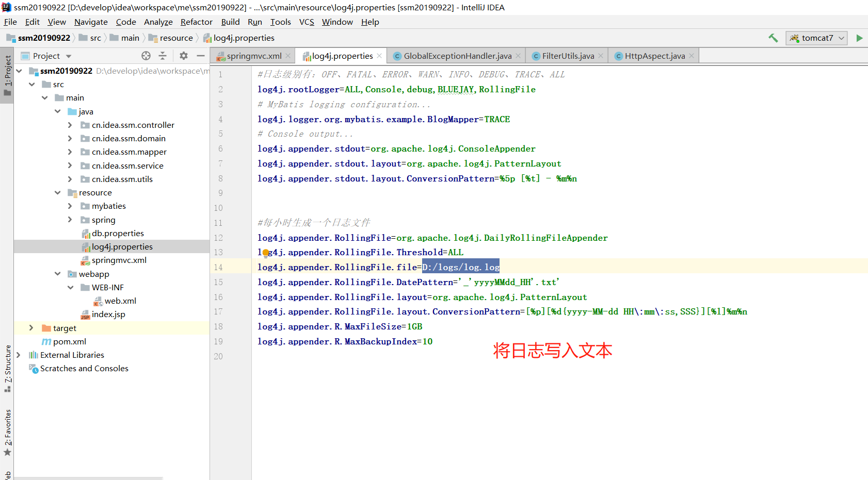This screenshot has width=868, height=480.
Task: Expand the cn.idea.ssm.controller package
Action: [70, 125]
